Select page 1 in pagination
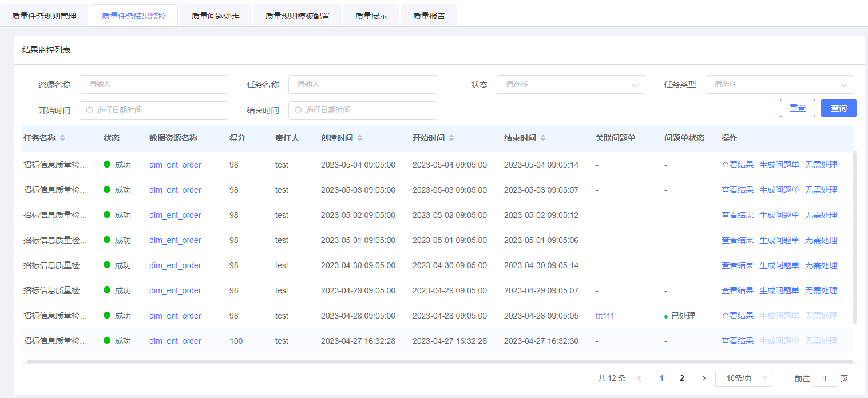 [661, 378]
